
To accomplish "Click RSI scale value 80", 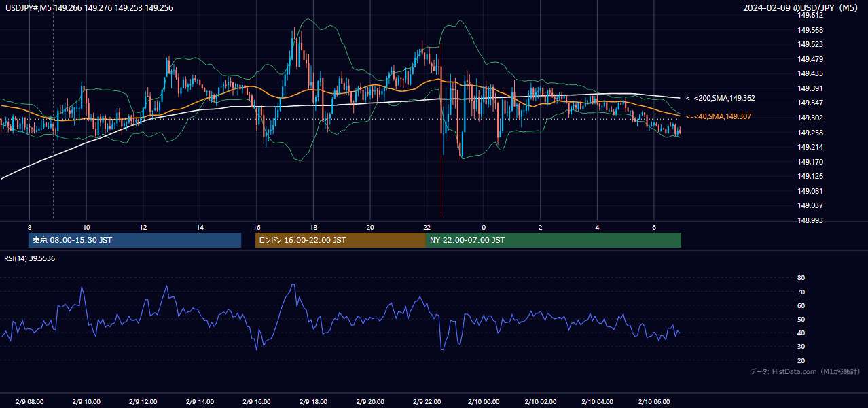I will coord(801,278).
